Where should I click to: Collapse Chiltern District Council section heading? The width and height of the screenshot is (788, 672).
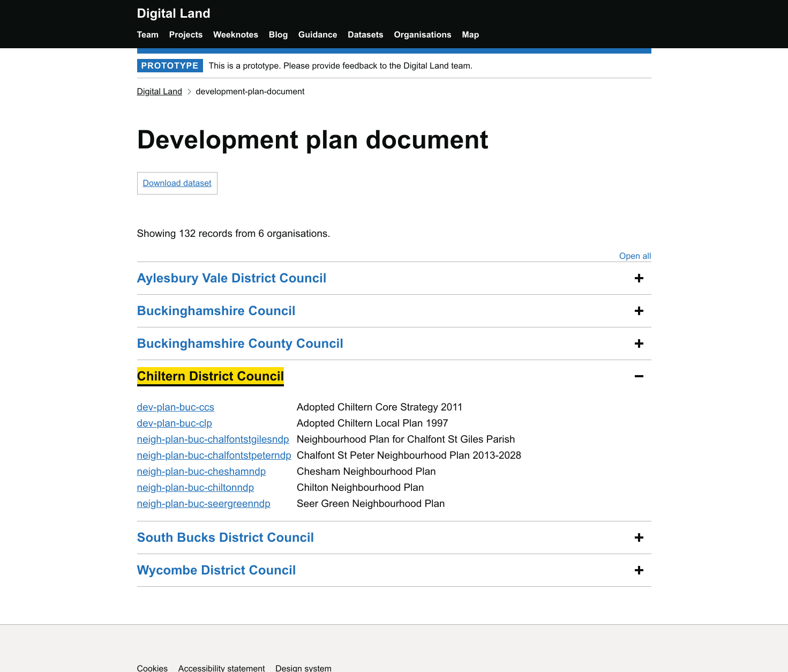(211, 376)
